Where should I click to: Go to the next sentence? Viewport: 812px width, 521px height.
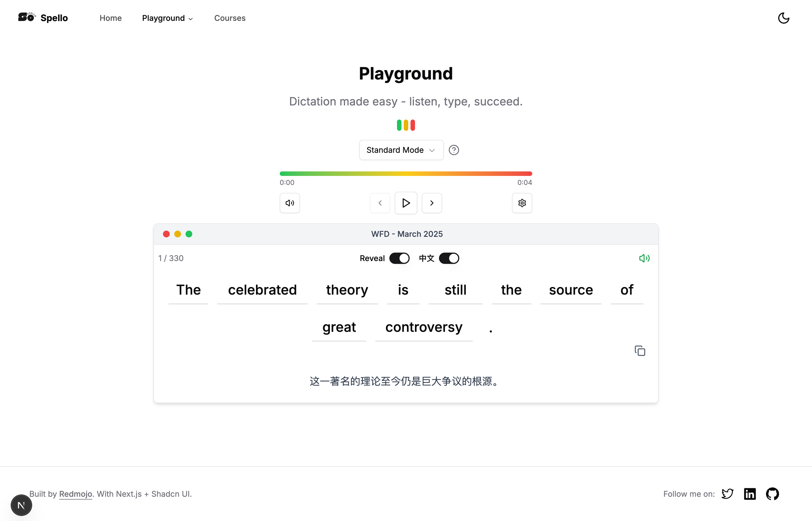432,203
